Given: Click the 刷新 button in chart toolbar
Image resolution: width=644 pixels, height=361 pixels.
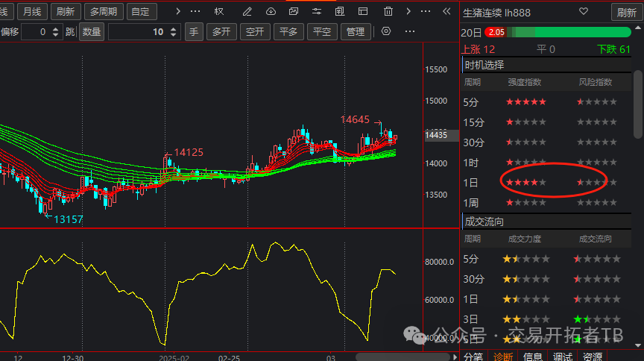Looking at the screenshot, I should 66,11.
